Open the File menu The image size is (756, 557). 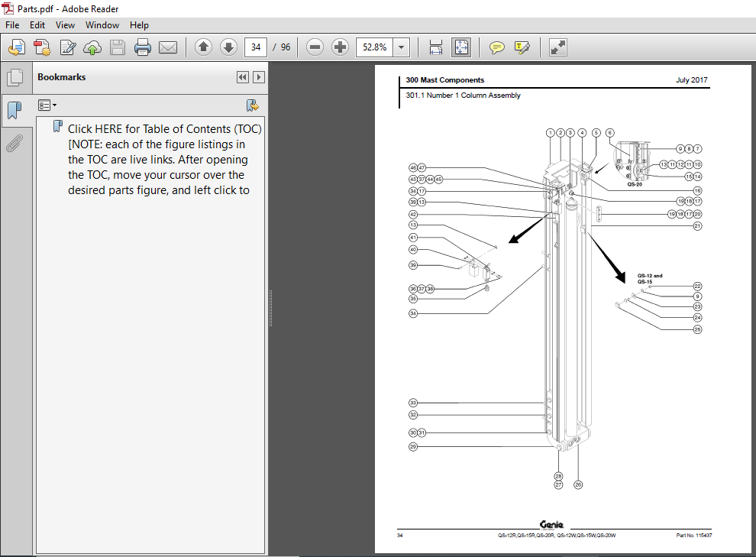(12, 25)
